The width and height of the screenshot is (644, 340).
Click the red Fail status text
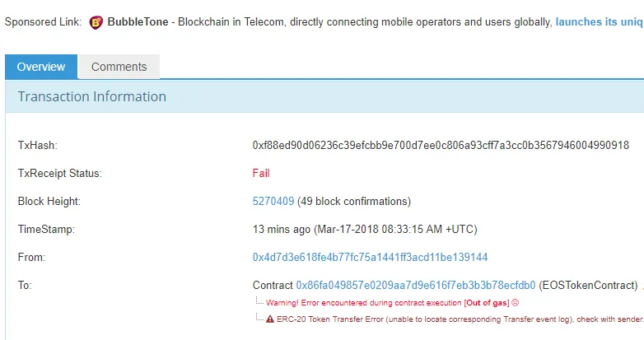click(261, 173)
